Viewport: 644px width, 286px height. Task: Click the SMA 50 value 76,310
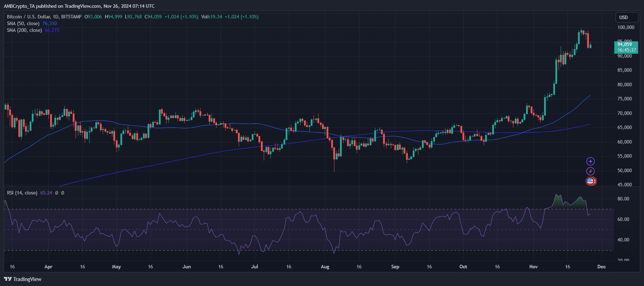click(x=49, y=23)
